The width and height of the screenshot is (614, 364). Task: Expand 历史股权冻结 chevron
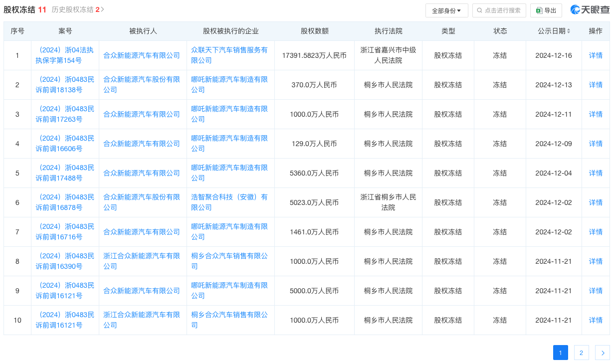102,9
